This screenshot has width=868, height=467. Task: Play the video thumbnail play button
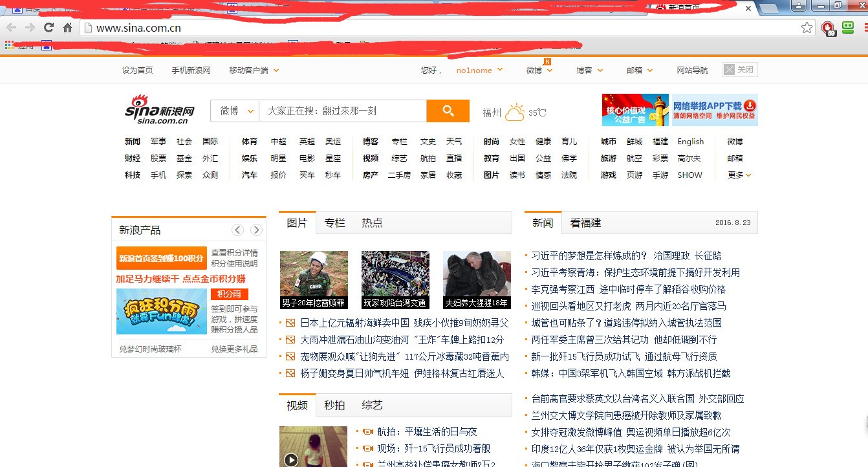coord(291,460)
